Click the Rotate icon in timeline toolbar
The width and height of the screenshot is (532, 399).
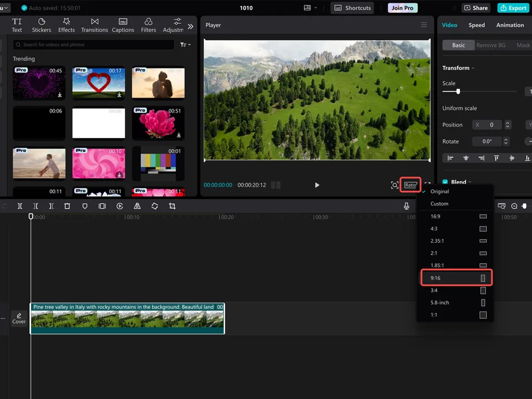click(x=155, y=206)
